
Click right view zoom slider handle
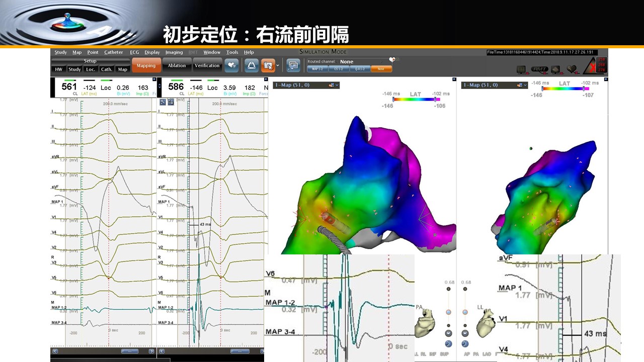tap(465, 312)
